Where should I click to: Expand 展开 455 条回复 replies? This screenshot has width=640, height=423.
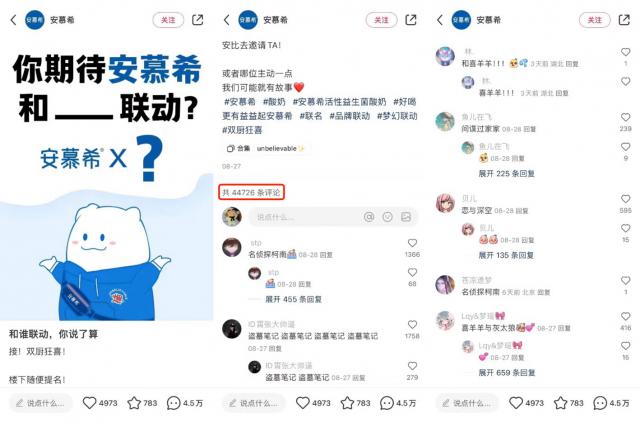pyautogui.click(x=293, y=299)
